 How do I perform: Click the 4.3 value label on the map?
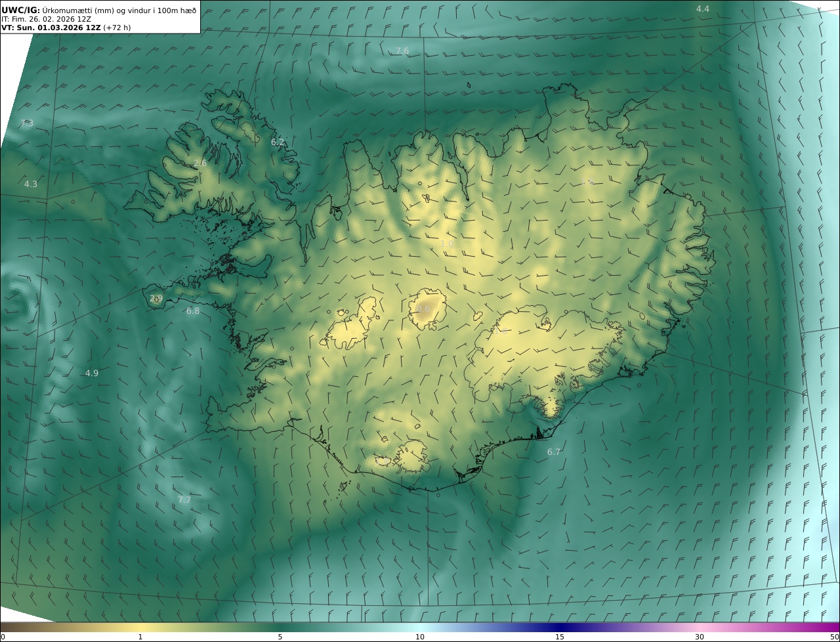click(31, 184)
